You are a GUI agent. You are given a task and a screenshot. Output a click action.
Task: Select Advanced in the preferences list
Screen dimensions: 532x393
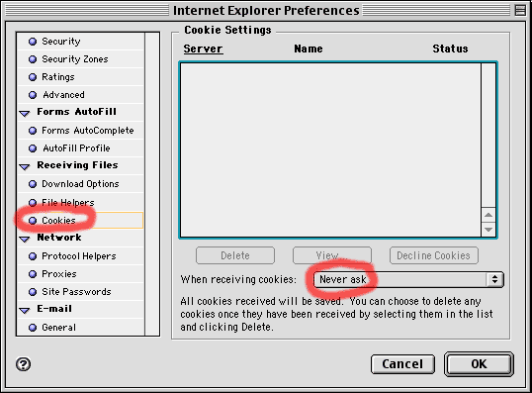coord(81,95)
